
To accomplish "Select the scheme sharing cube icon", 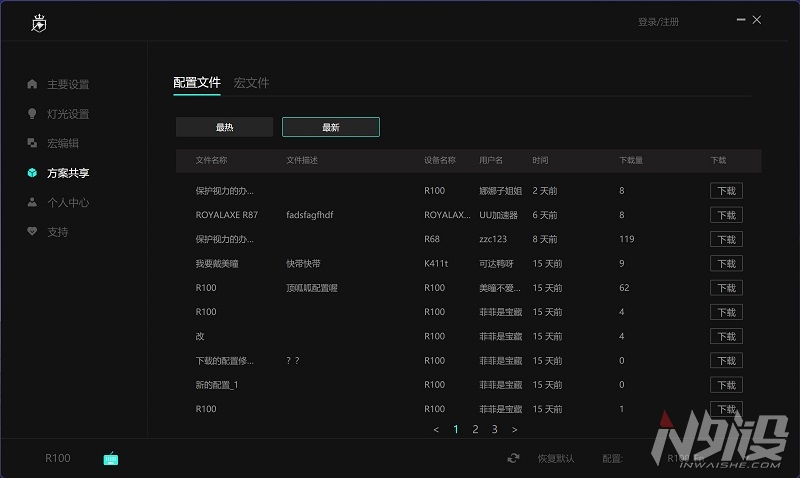I will click(x=32, y=172).
